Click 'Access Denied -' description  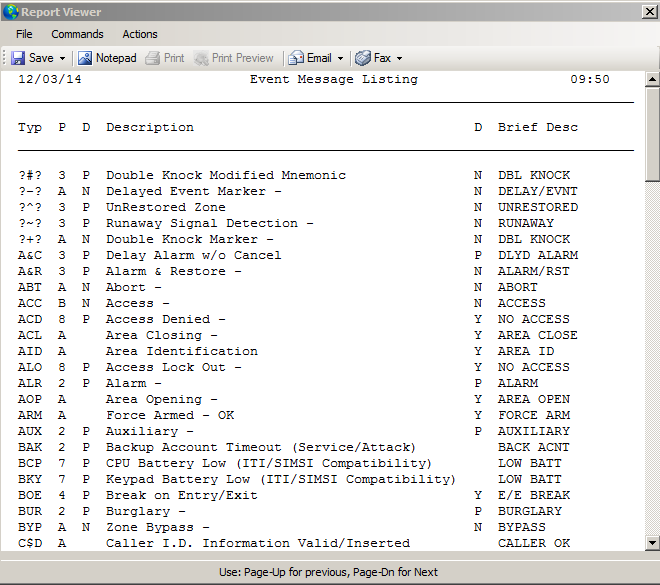click(x=166, y=319)
